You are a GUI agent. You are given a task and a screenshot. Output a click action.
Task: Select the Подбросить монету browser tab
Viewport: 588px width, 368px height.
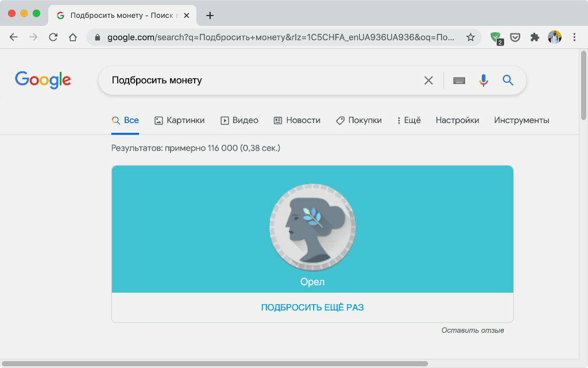(x=122, y=16)
